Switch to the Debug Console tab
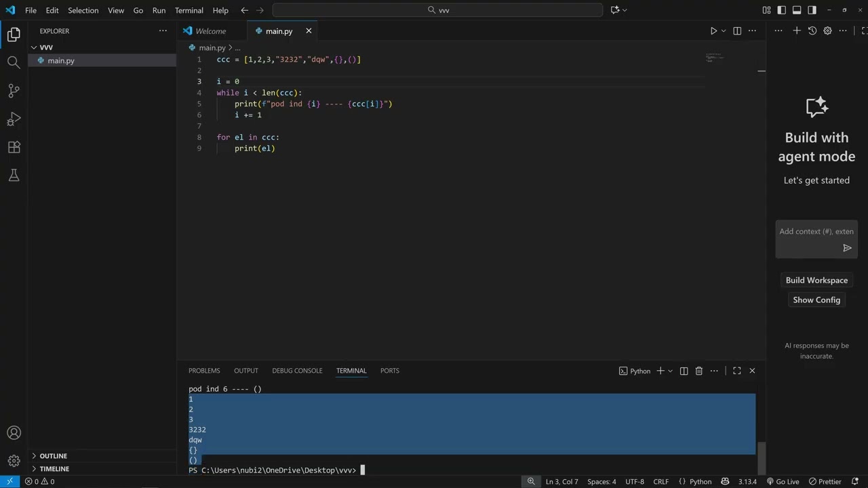The height and width of the screenshot is (488, 868). click(x=297, y=371)
